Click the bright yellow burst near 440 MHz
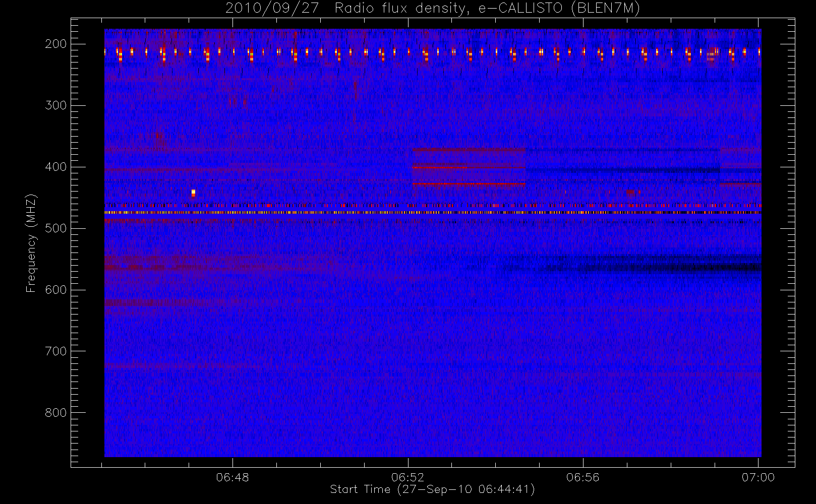 193,193
